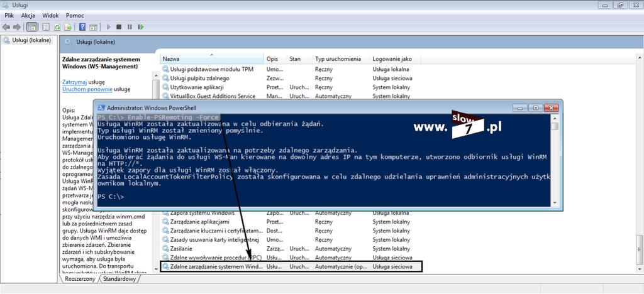Restart the service using the Restart icon
The image size is (644, 294).
tap(141, 27)
